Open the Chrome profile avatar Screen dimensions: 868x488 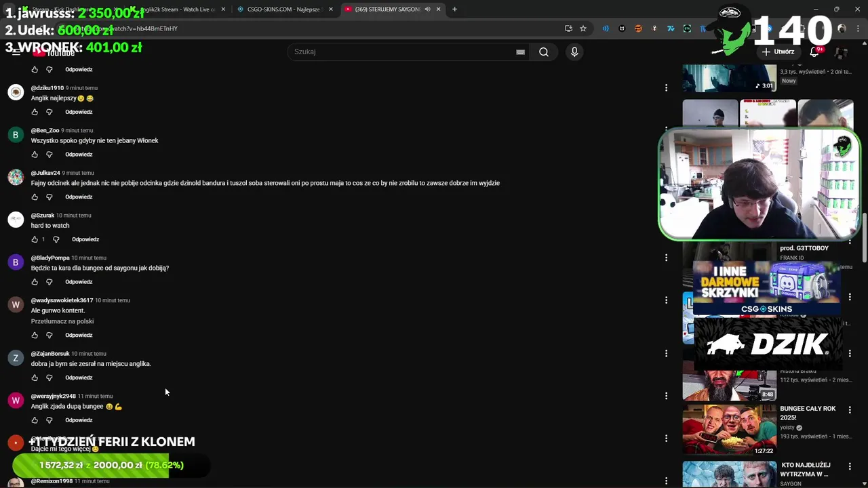point(842,28)
